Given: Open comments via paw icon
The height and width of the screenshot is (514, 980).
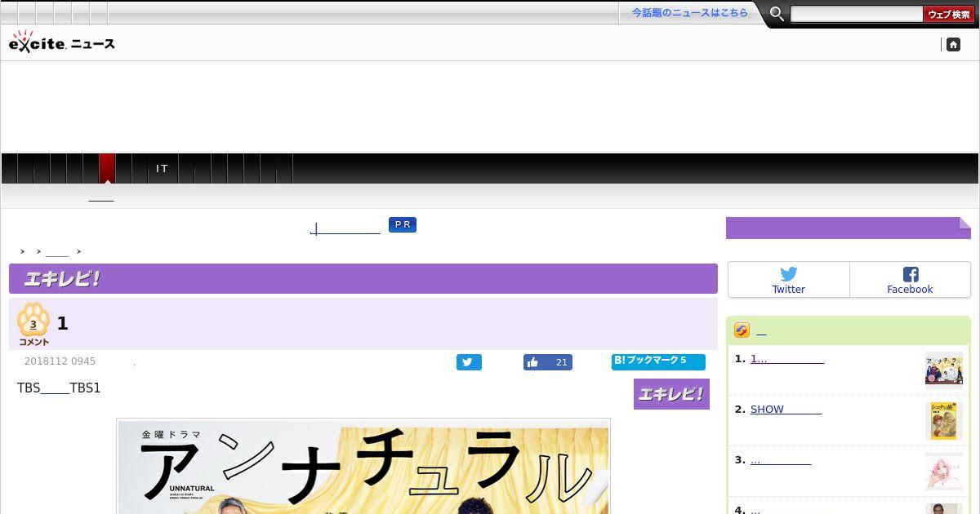Looking at the screenshot, I should click(33, 324).
